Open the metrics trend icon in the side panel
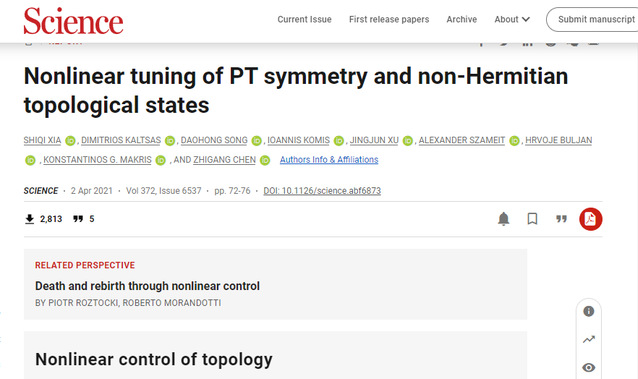 click(x=589, y=339)
